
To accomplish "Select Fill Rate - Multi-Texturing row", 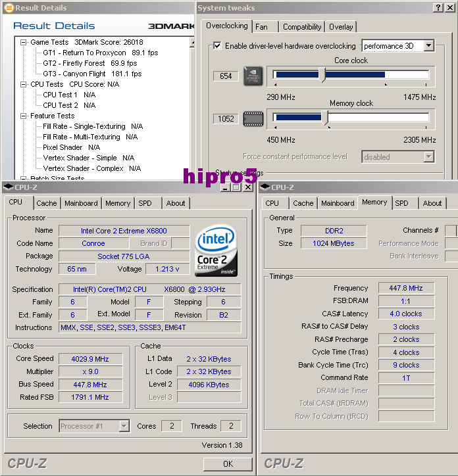I will coord(90,137).
